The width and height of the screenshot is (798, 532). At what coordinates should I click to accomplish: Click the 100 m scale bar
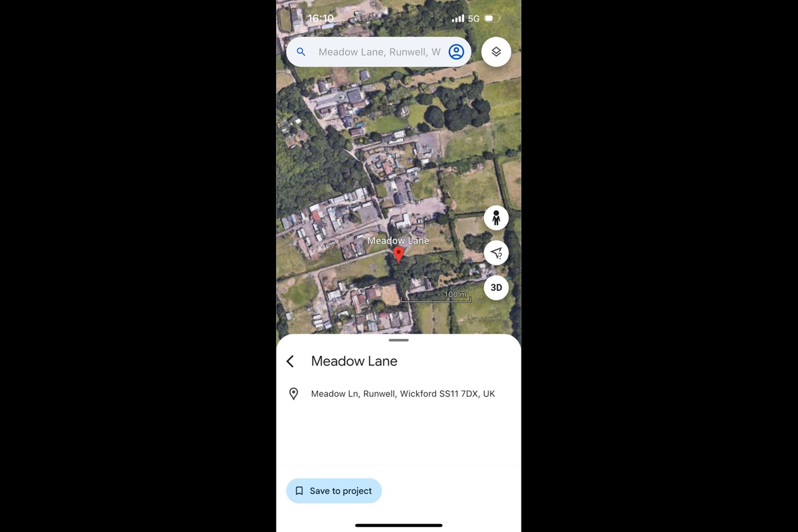coord(436,296)
